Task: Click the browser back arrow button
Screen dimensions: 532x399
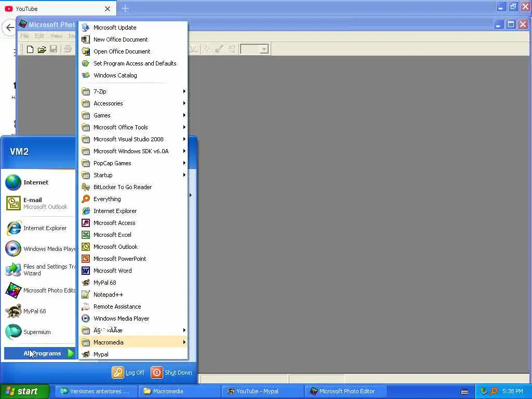Action: click(10, 28)
